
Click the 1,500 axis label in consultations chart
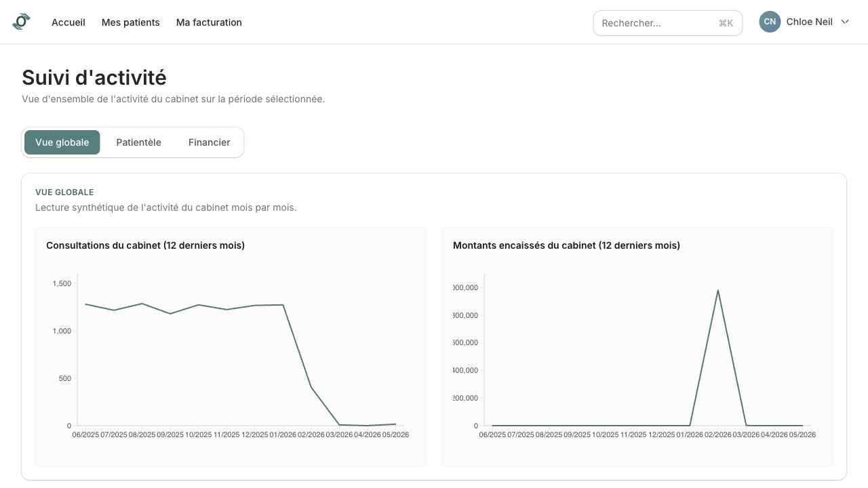click(x=62, y=283)
